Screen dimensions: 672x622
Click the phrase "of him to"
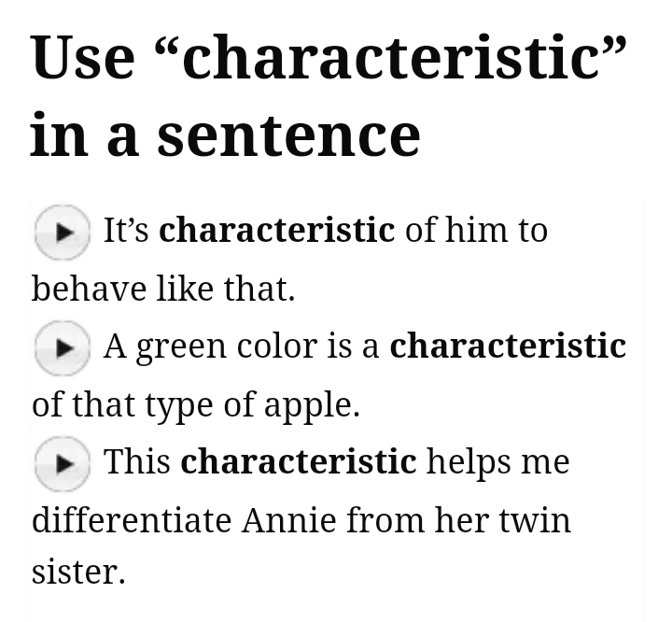pyautogui.click(x=476, y=230)
